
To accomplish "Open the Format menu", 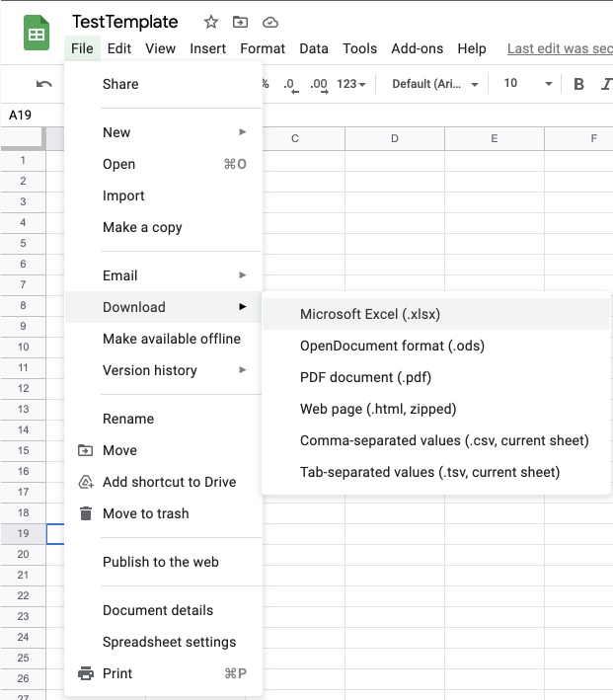I will (263, 48).
